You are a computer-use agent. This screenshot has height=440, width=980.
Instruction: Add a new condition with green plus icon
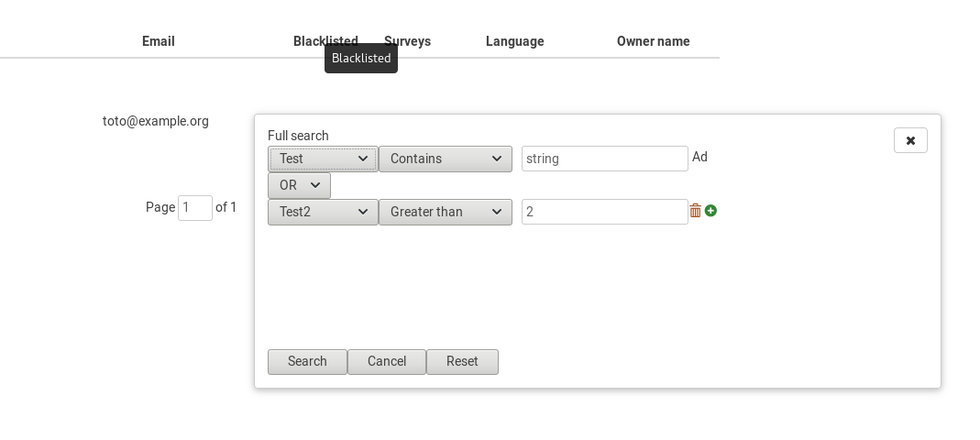pos(710,211)
